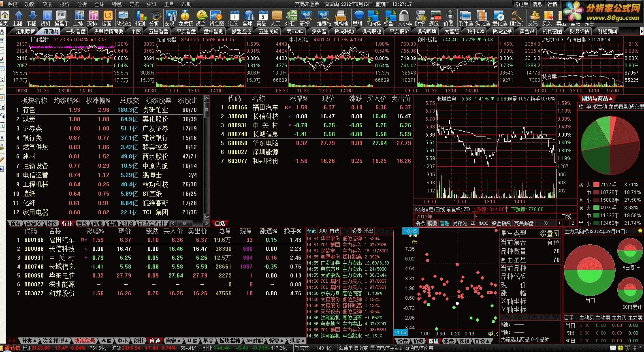Open the L2 版面 icon
644x352 pixels.
tap(107, 18)
